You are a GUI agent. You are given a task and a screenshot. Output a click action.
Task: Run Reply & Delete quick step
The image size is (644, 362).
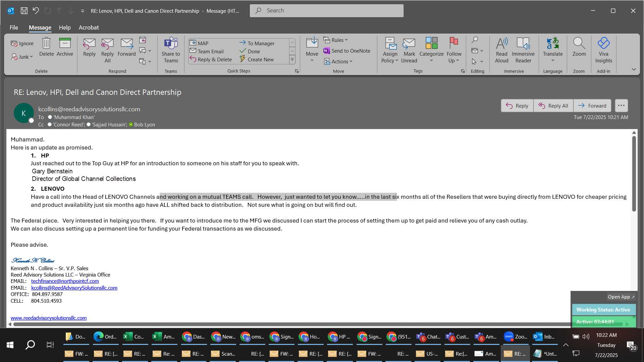[x=211, y=59]
